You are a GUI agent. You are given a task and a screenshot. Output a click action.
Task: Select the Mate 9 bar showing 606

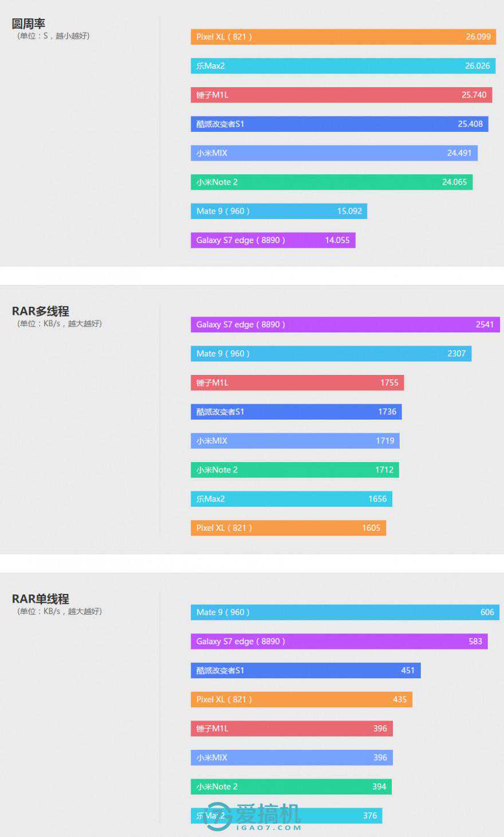pyautogui.click(x=345, y=612)
